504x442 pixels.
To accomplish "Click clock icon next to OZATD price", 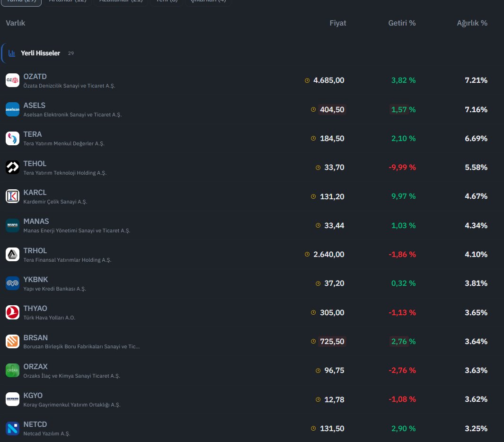I will pos(307,80).
